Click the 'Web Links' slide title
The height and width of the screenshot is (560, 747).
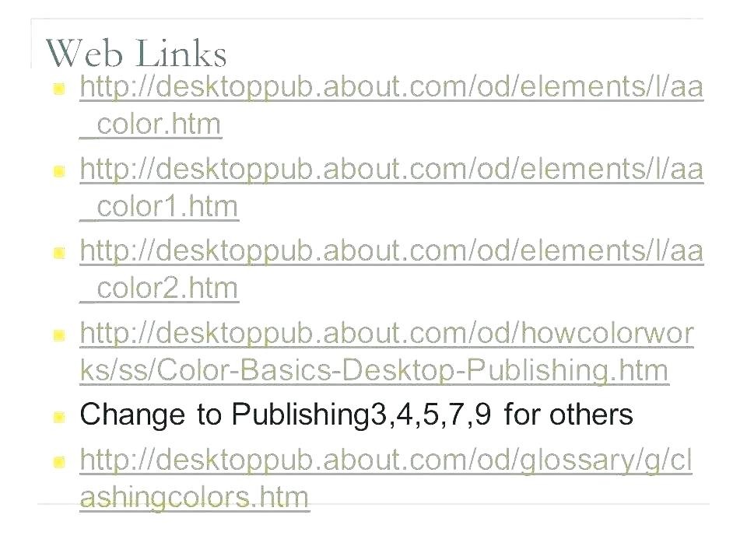[137, 54]
